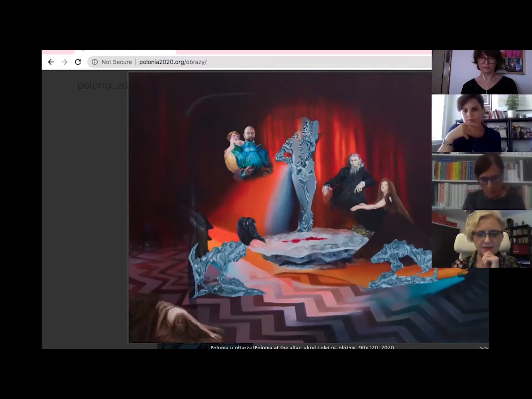
Task: Select the active white browser tab
Action: coord(125,52)
